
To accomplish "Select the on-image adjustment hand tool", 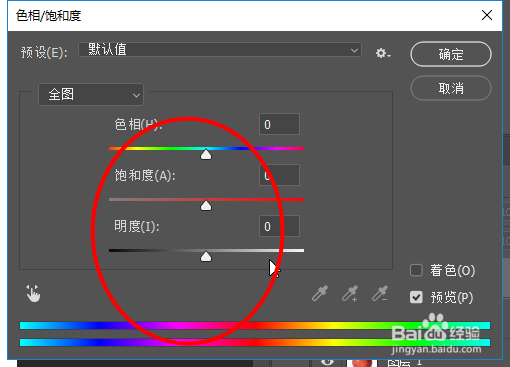I will pos(33,293).
